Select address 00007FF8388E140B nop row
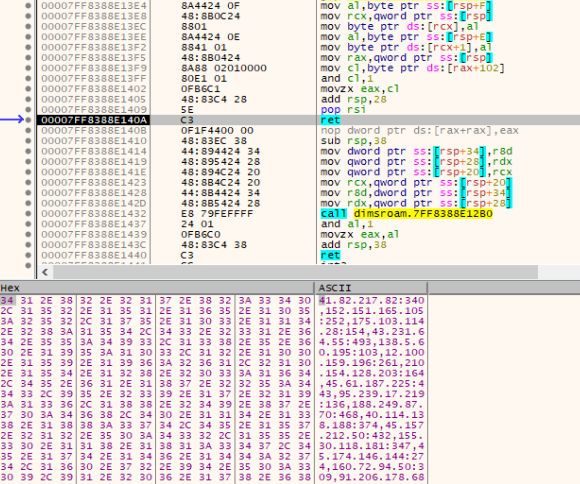This screenshot has width=580, height=484. coord(94,130)
